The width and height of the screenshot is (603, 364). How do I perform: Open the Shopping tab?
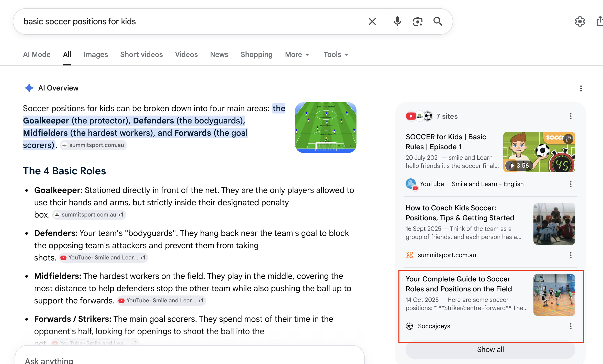coord(256,54)
